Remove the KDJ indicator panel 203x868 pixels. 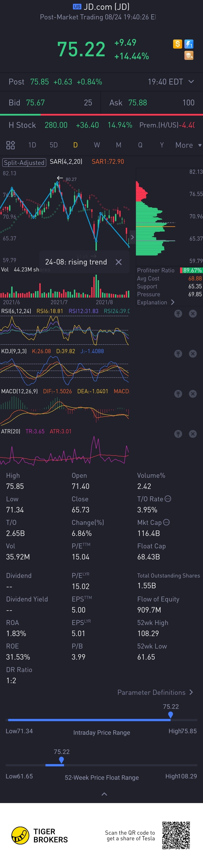(x=192, y=354)
